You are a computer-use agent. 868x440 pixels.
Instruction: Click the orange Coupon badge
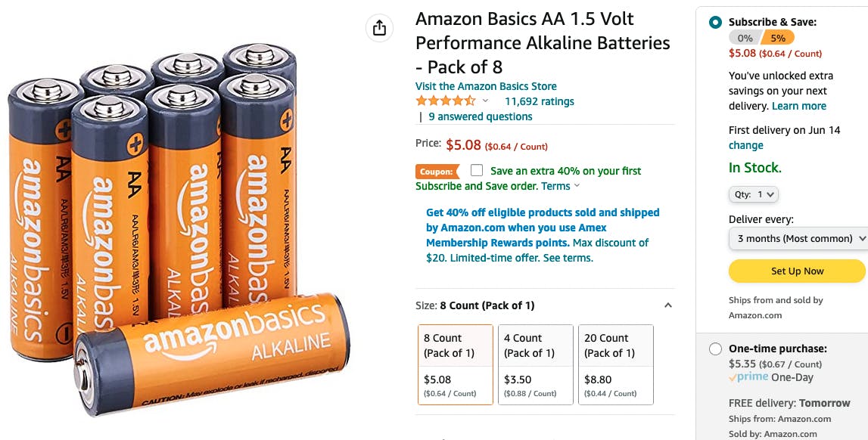click(x=437, y=172)
